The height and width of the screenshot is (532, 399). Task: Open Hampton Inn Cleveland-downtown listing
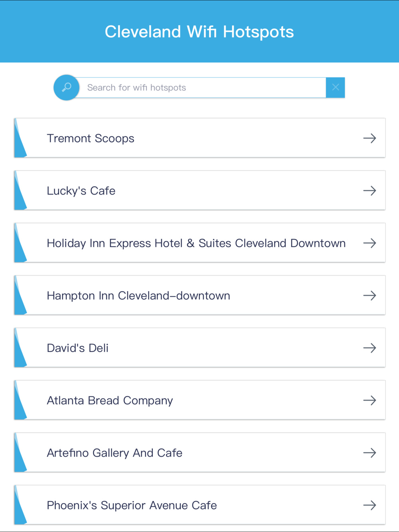(x=200, y=295)
